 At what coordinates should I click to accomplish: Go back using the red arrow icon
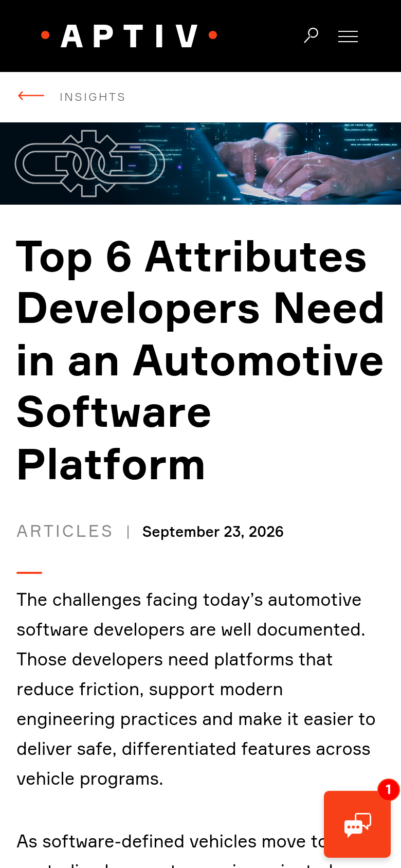coord(31,96)
